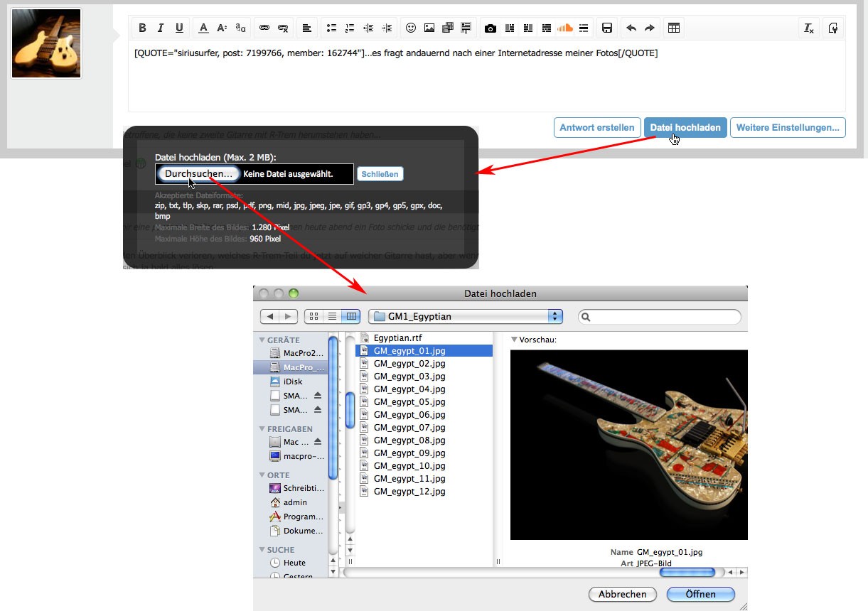Image resolution: width=868 pixels, height=611 pixels.
Task: Click the user avatar guitar thumbnail
Action: [x=46, y=43]
